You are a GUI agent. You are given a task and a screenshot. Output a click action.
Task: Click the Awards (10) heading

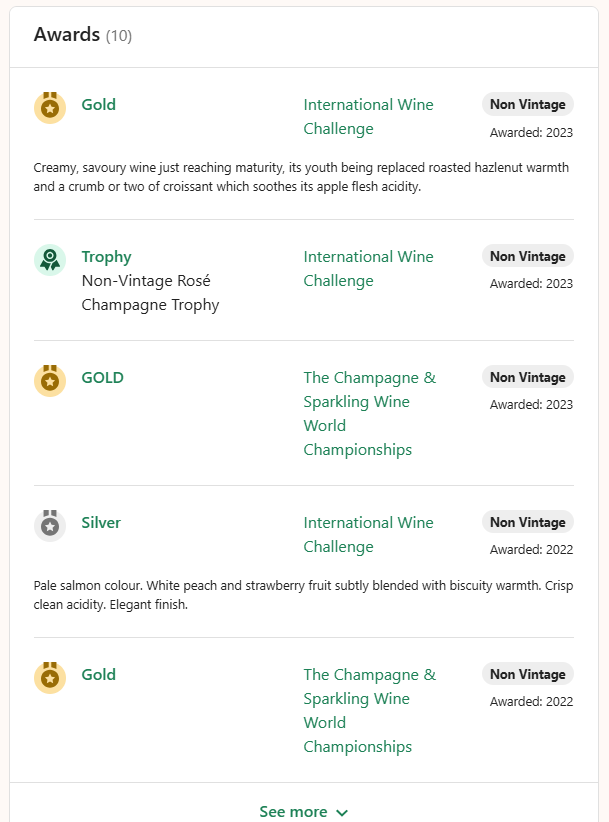83,35
